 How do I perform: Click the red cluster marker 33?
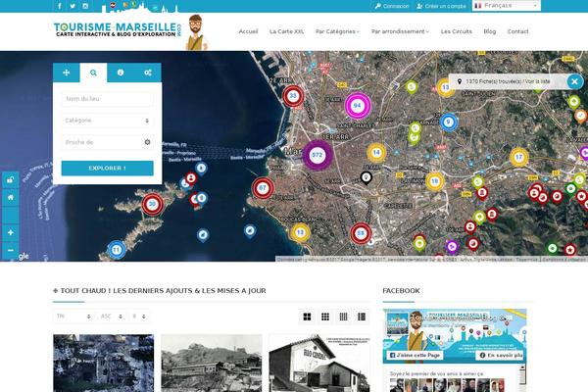coord(293,96)
